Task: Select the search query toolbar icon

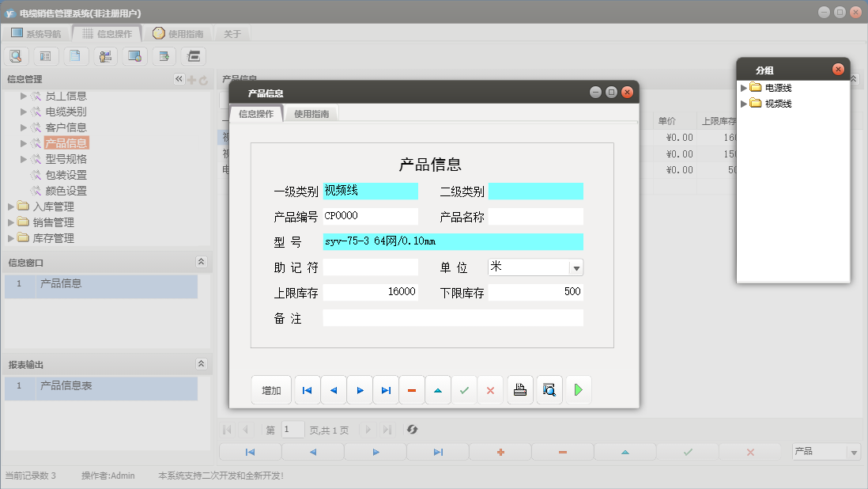Action: 16,55
